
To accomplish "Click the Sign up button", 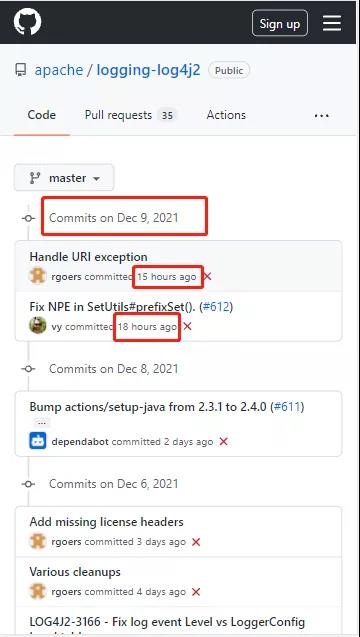I will tap(280, 24).
